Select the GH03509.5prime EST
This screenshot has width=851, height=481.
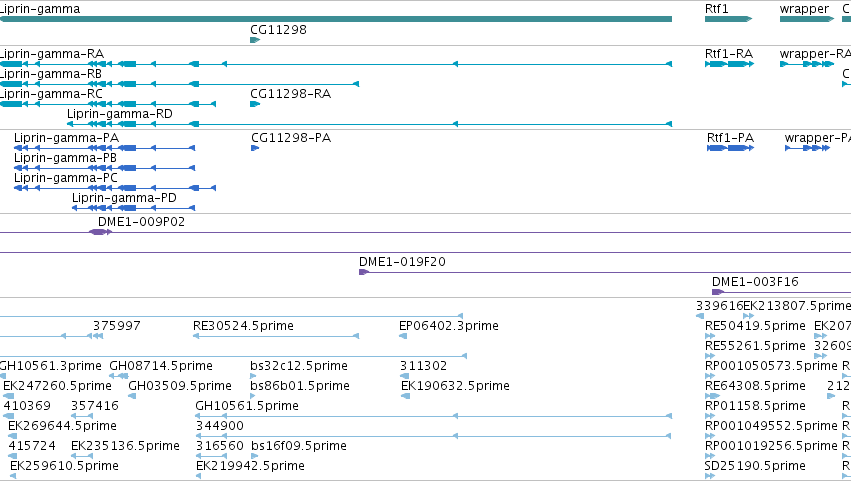(132, 396)
